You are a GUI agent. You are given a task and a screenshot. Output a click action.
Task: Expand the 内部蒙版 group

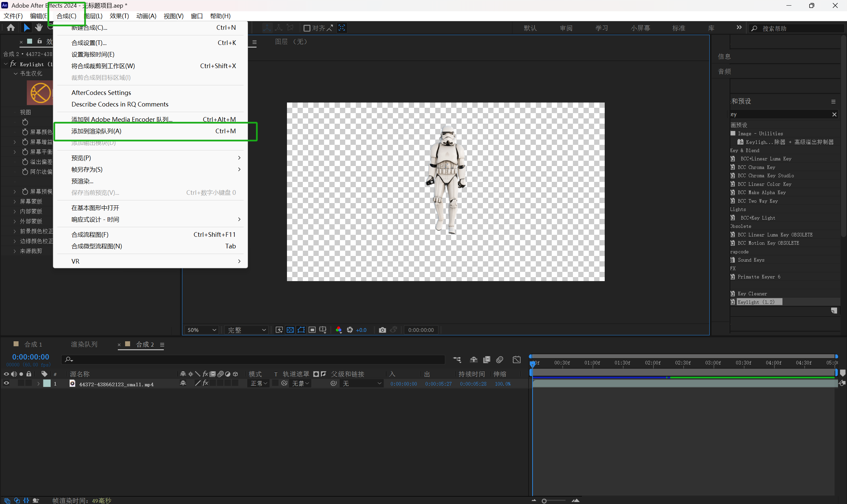click(15, 212)
